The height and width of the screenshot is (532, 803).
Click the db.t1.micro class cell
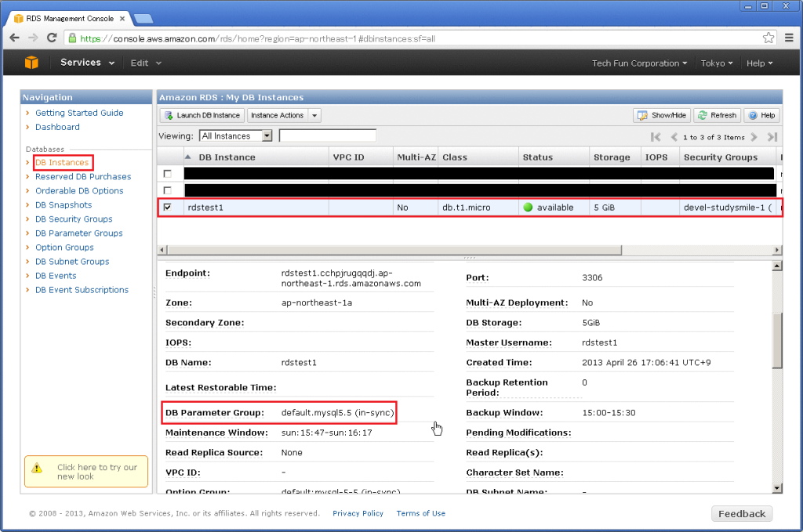(478, 207)
